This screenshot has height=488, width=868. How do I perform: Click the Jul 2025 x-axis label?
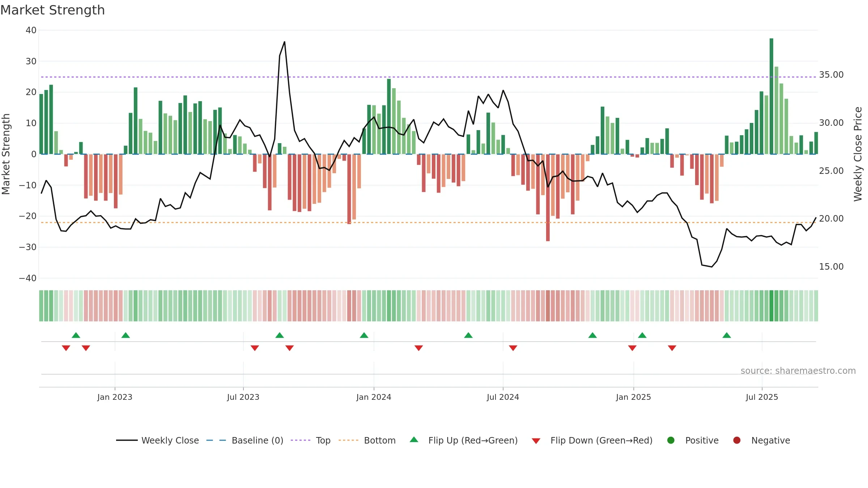762,397
